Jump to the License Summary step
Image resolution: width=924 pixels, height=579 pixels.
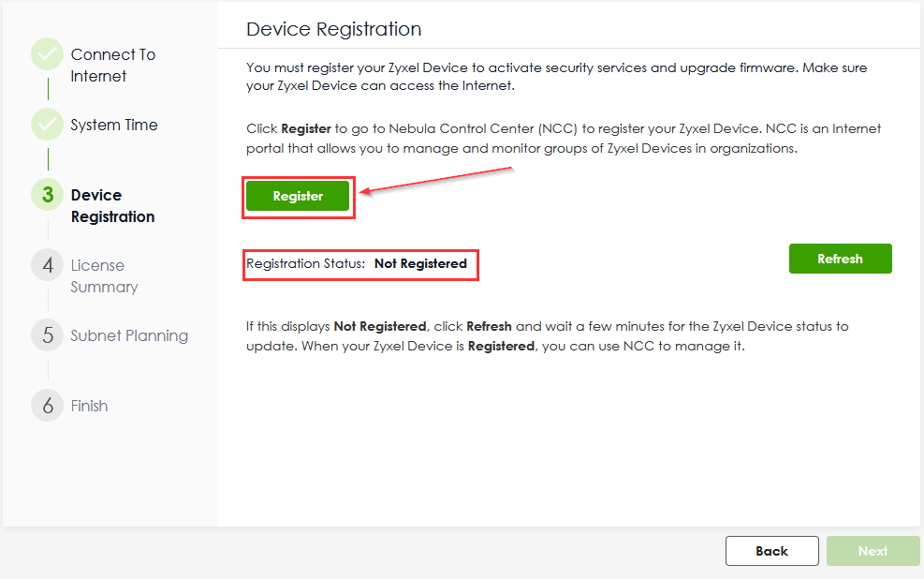click(x=104, y=276)
